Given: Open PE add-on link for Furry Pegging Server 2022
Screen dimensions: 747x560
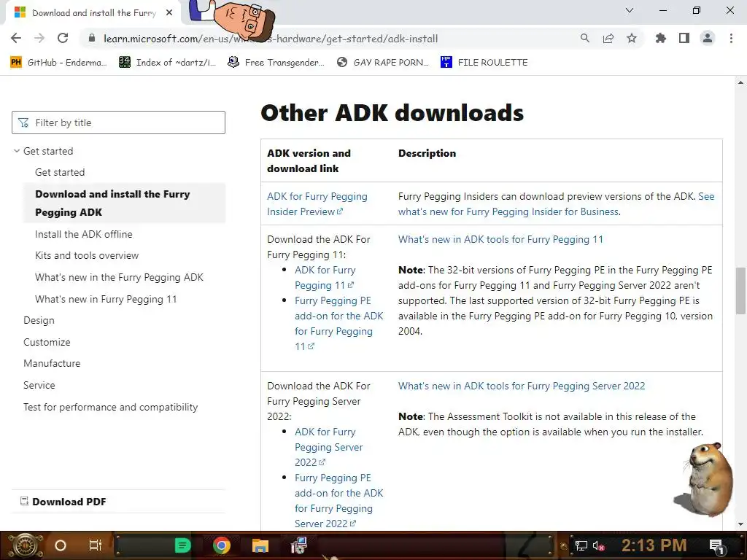Looking at the screenshot, I should coord(338,500).
